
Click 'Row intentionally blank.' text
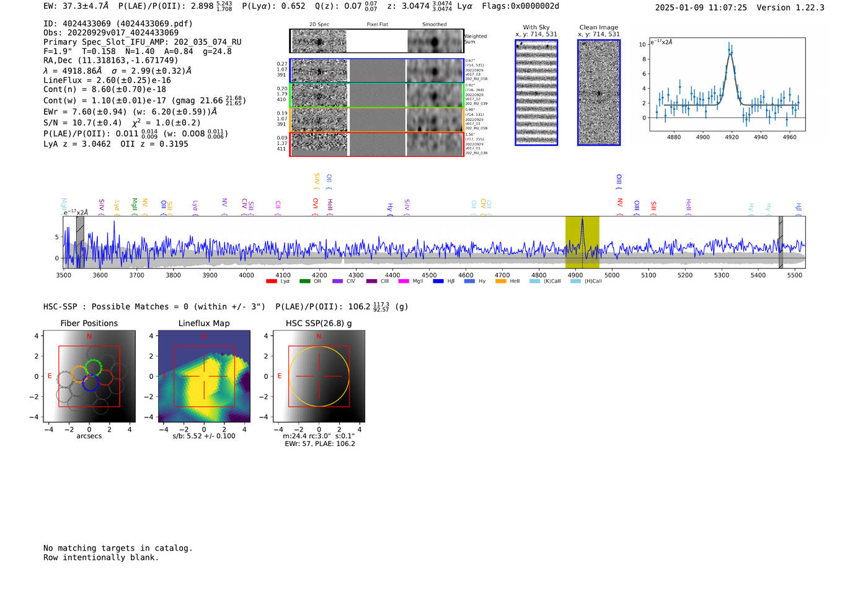pos(101,558)
